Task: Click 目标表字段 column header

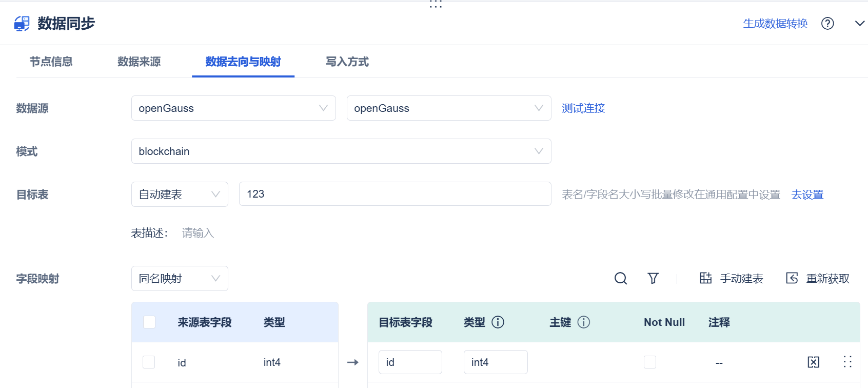Action: click(x=405, y=322)
